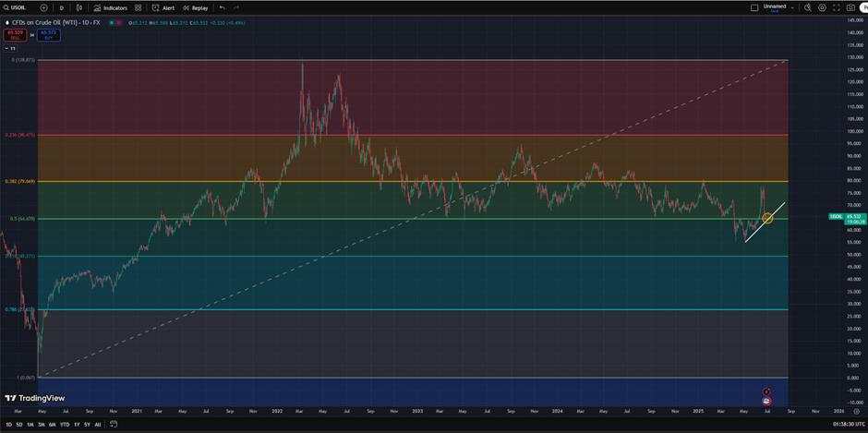Click the red event marker above July

[766, 391]
